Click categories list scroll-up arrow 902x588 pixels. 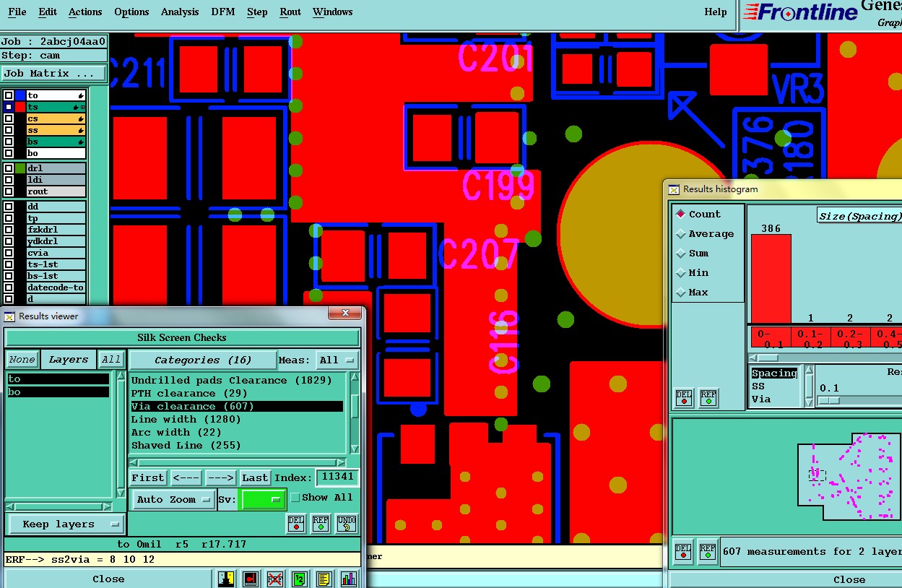click(355, 377)
